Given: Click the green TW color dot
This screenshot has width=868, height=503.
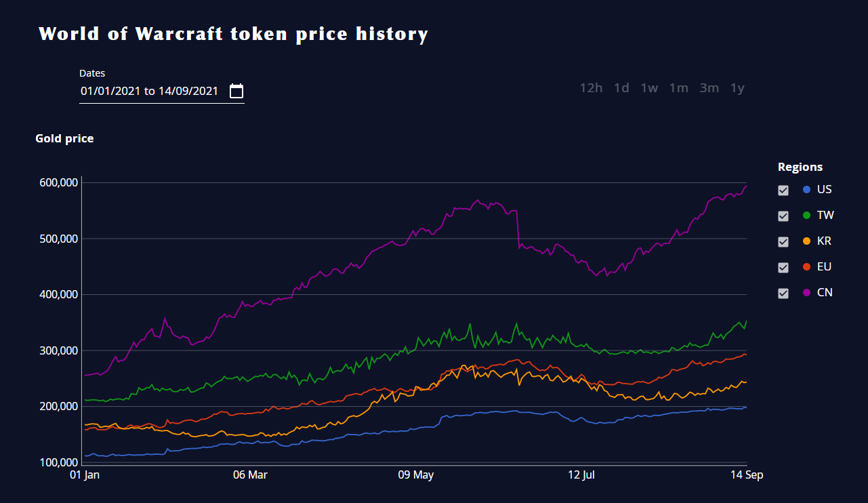Looking at the screenshot, I should point(806,216).
